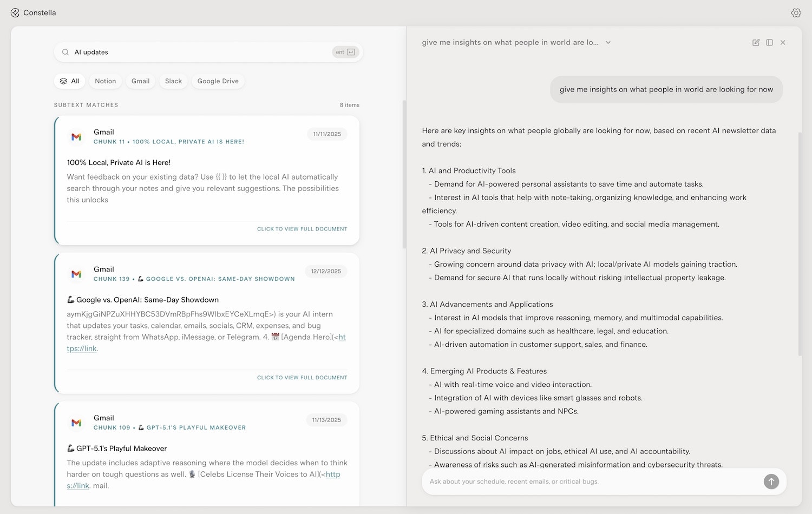Click the Gmail icon on the GPT-5.1 card
Image resolution: width=812 pixels, height=514 pixels.
(x=76, y=423)
